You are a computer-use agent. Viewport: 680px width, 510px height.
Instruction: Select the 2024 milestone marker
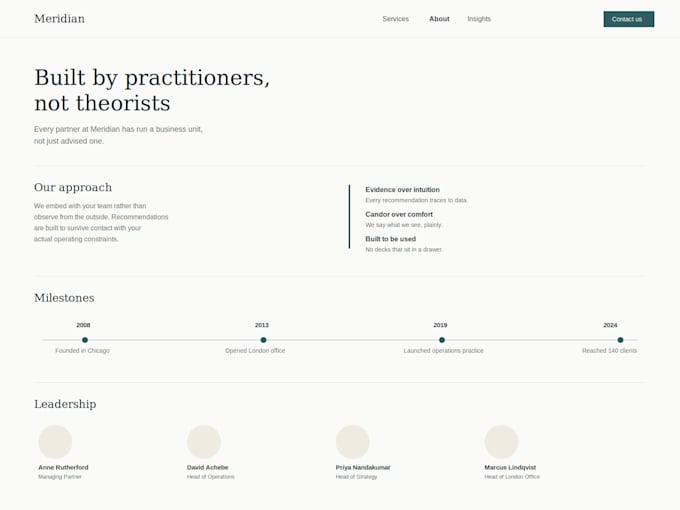point(620,340)
